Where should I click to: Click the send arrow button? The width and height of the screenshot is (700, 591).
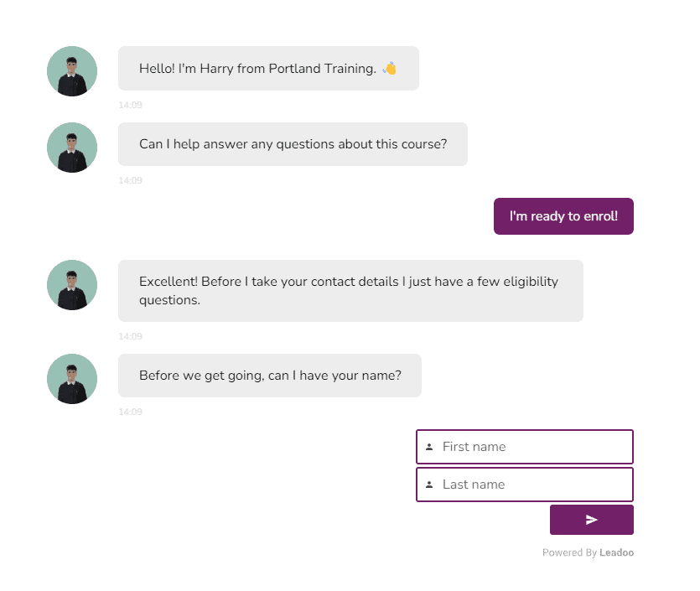[x=591, y=520]
